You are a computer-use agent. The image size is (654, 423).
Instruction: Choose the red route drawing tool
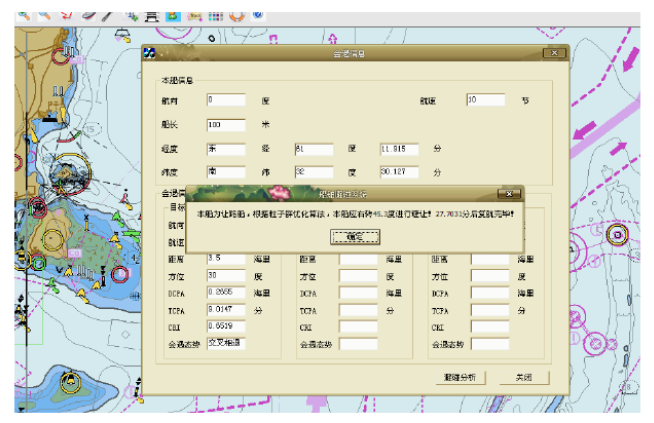tap(67, 16)
